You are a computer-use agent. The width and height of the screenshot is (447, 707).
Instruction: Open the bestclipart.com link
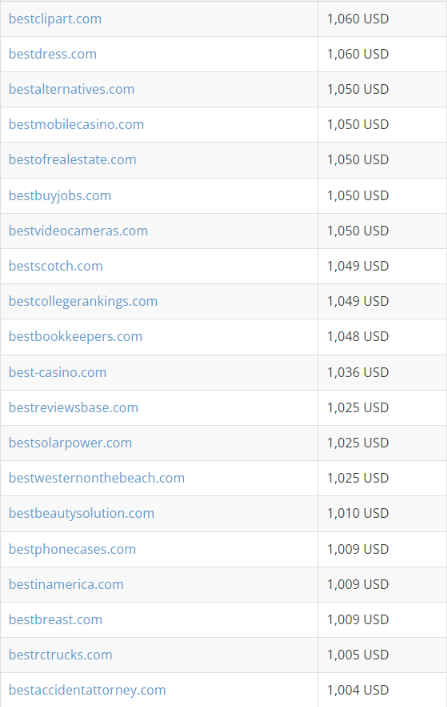click(55, 19)
